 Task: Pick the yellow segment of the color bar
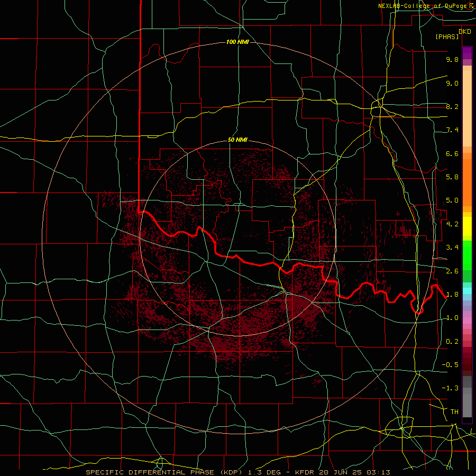coord(467,226)
